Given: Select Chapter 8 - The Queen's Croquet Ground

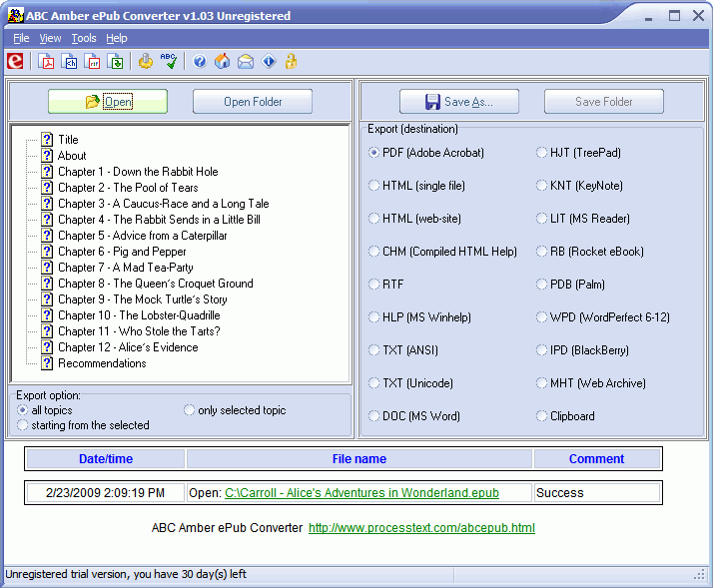Looking at the screenshot, I should [156, 284].
